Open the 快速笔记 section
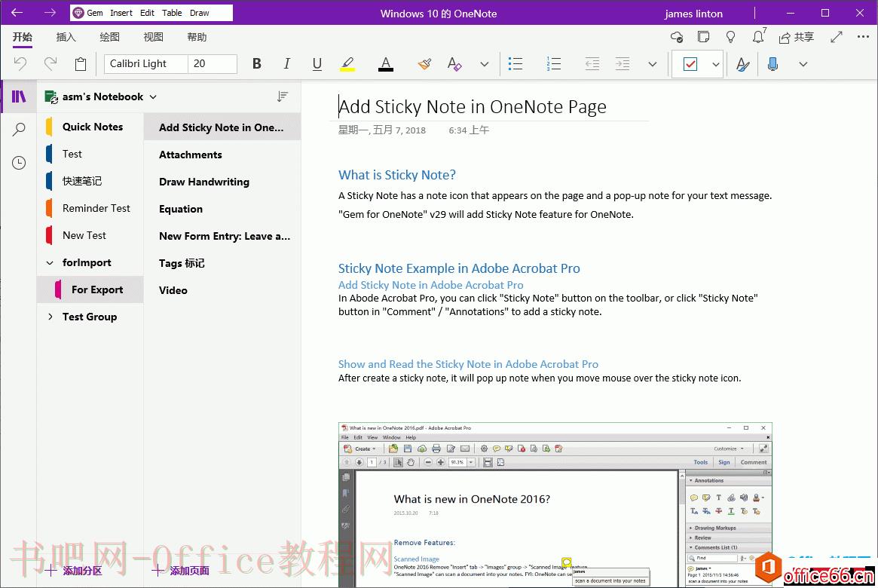The image size is (878, 588). click(x=90, y=181)
